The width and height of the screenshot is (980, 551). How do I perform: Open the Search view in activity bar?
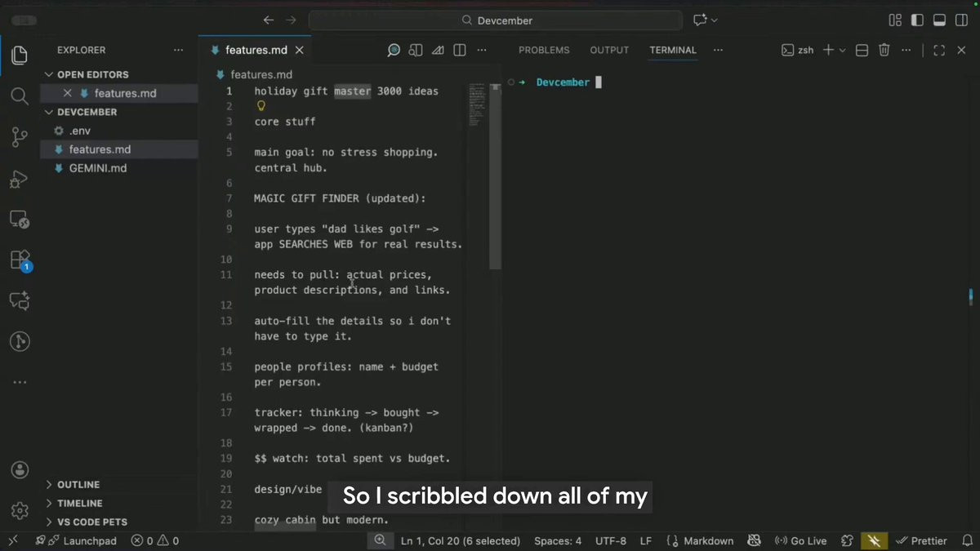(x=20, y=96)
